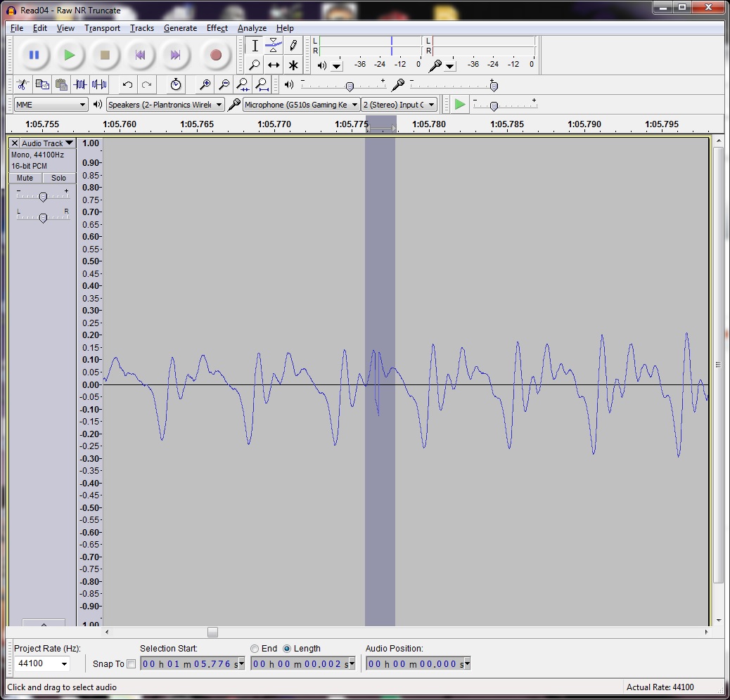
Task: Zoom Out on the waveform
Action: point(224,84)
